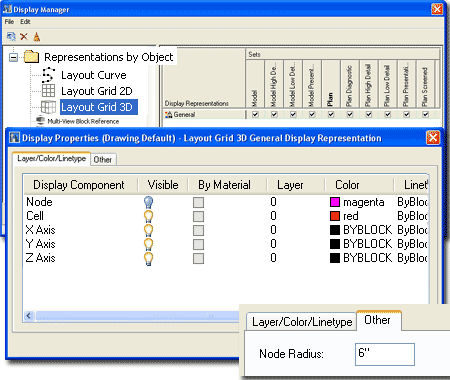Toggle X Axis visibility light bulb

click(148, 230)
